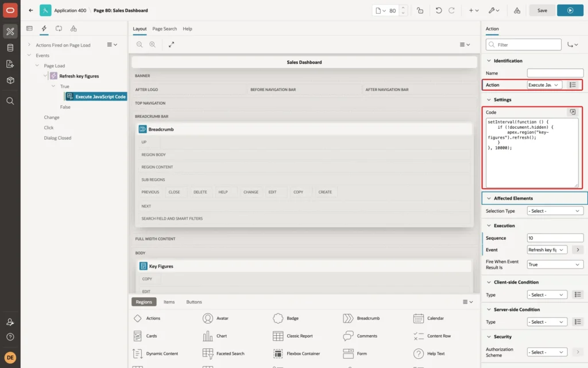Collapse the Affected Elements section
Viewport: 588px width, 368px height.
tap(489, 198)
